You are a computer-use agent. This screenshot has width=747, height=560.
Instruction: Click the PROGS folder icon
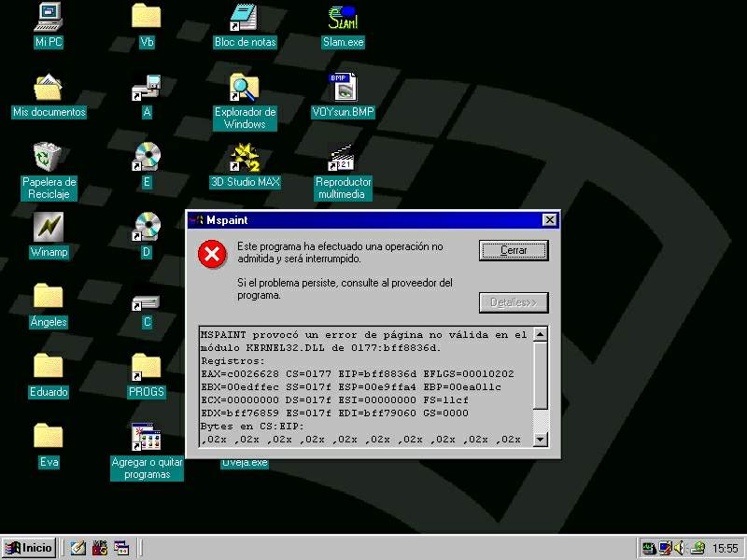coord(147,367)
